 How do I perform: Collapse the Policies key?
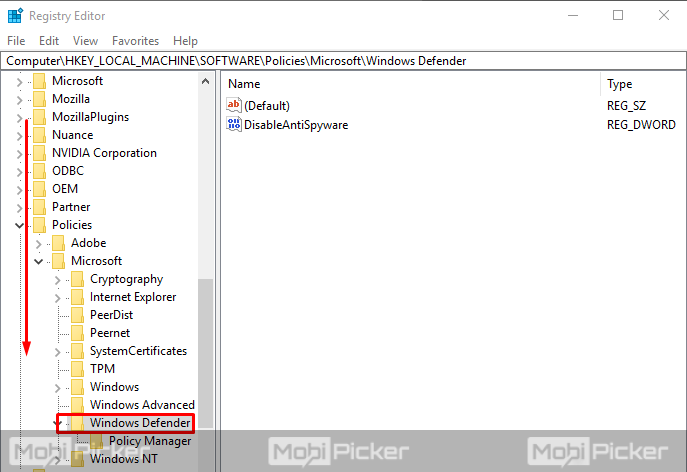(19, 225)
